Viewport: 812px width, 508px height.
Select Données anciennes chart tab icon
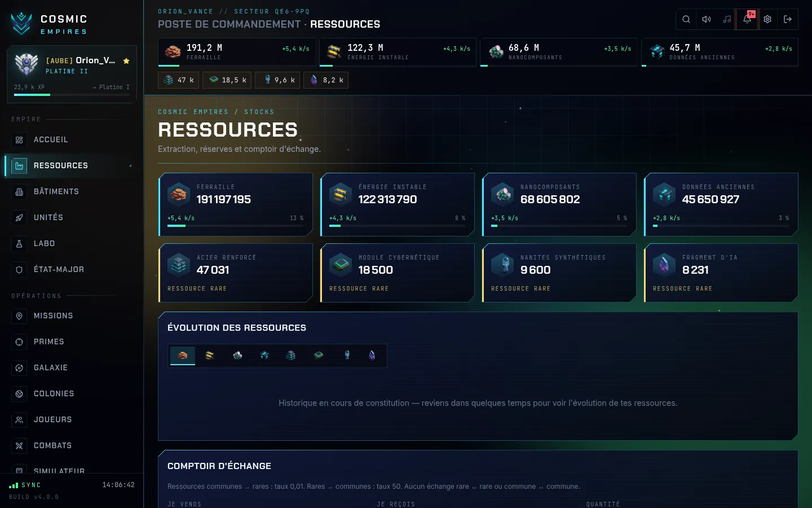click(x=264, y=356)
